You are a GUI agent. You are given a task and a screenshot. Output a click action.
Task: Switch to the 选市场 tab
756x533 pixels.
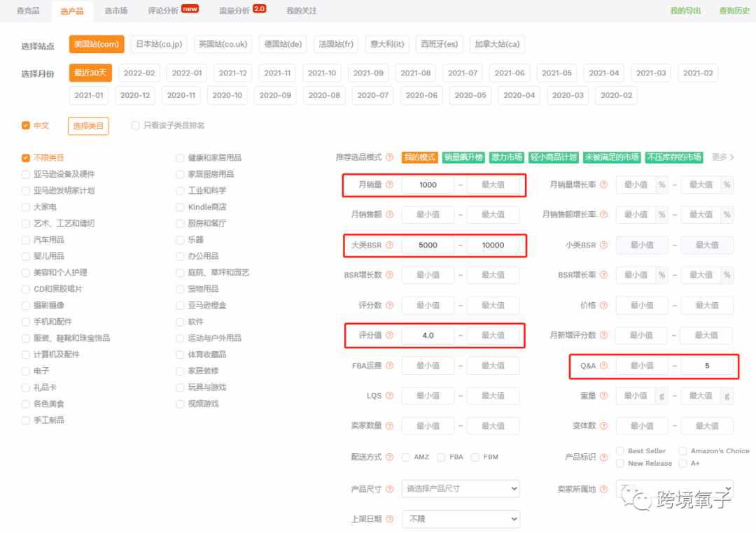coord(116,10)
